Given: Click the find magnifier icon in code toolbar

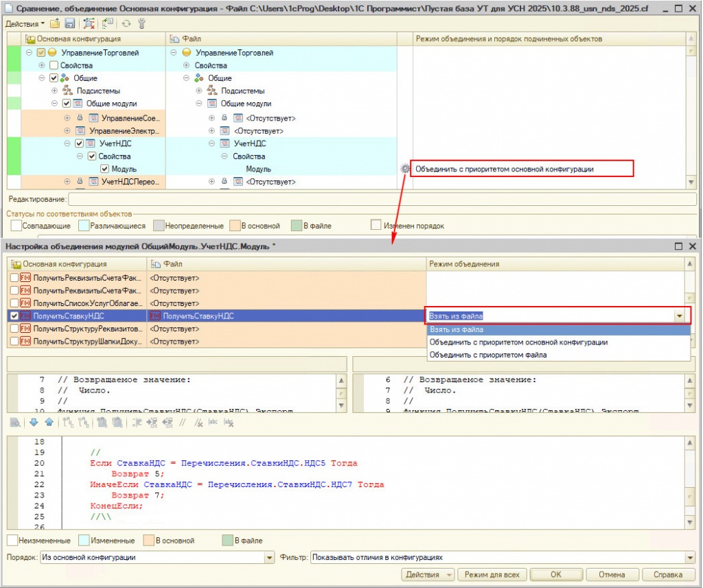Looking at the screenshot, I should pos(16,423).
